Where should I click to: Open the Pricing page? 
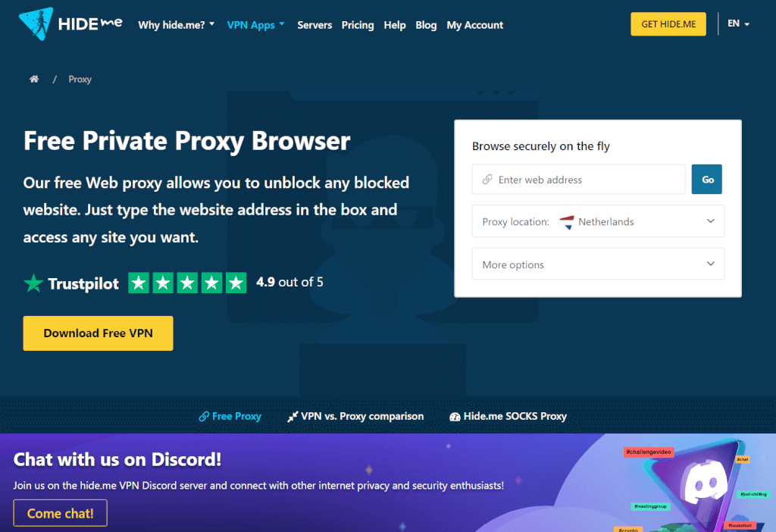(358, 25)
